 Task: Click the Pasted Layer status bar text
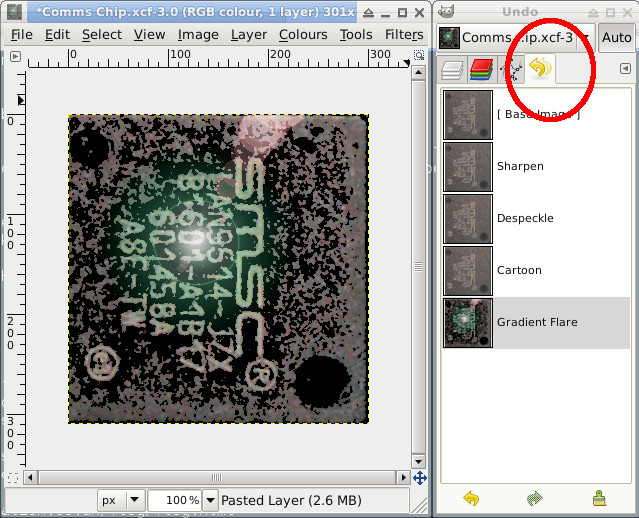pos(291,500)
